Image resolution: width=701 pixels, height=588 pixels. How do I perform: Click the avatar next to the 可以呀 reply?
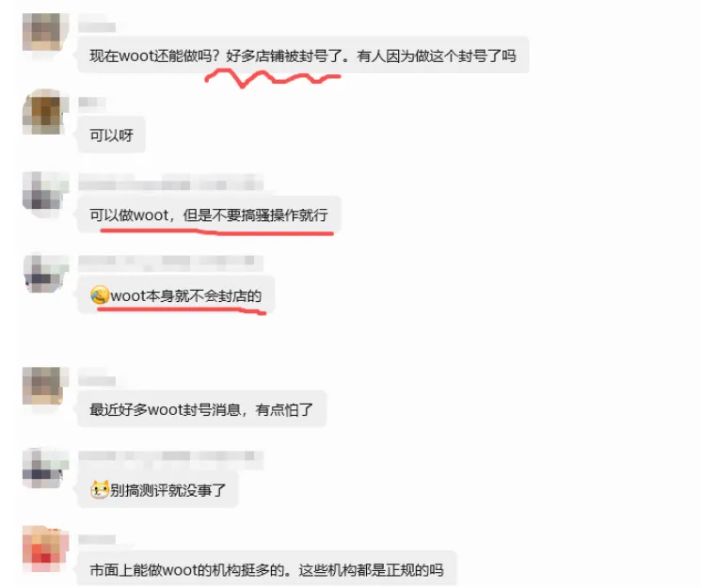pyautogui.click(x=45, y=112)
